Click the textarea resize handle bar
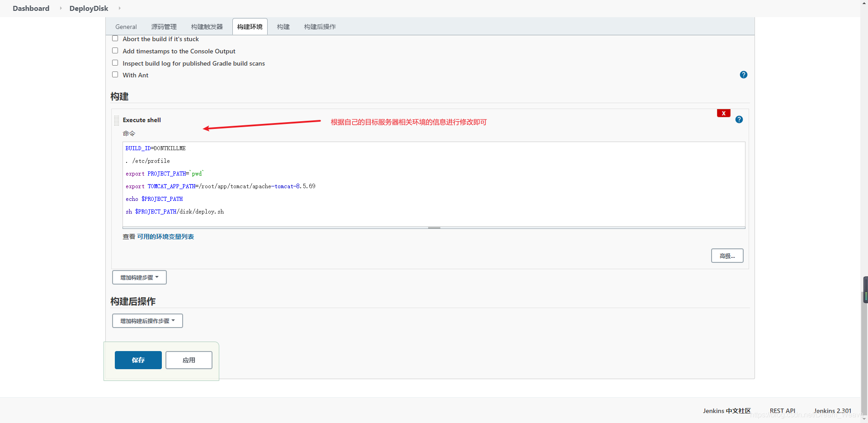The image size is (868, 423). [x=434, y=228]
